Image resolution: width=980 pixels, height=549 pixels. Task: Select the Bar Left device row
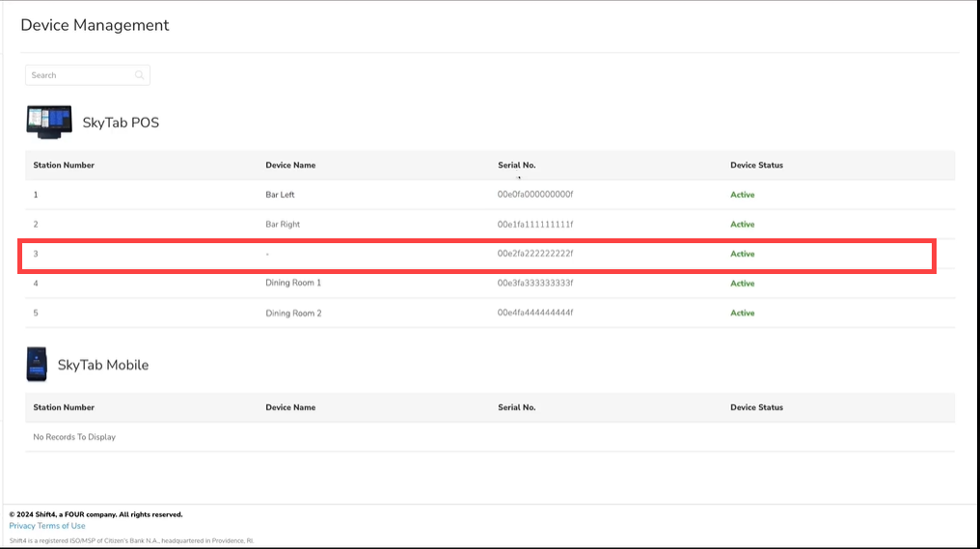point(280,195)
